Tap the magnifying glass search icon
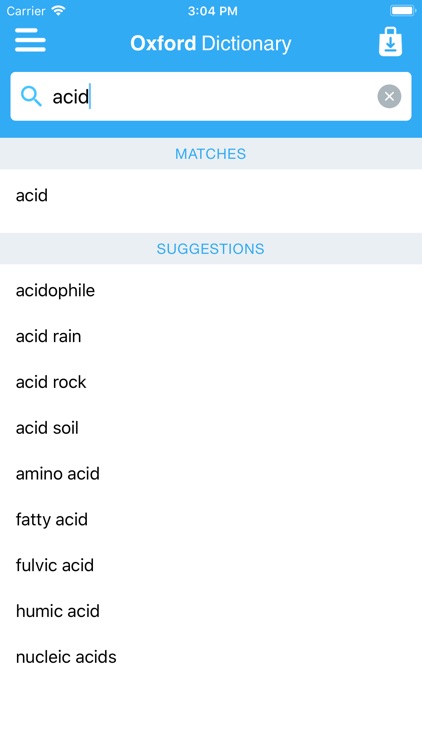422x750 pixels. click(31, 97)
